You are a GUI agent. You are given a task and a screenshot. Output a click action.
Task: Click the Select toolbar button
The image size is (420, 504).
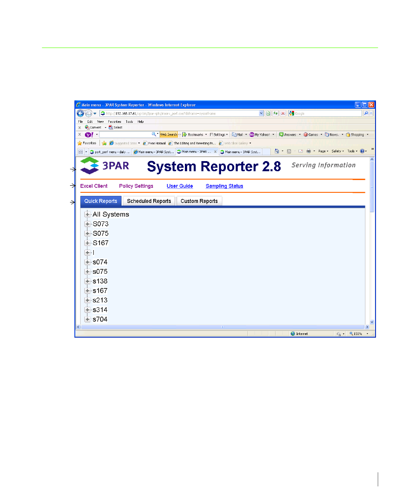click(116, 127)
